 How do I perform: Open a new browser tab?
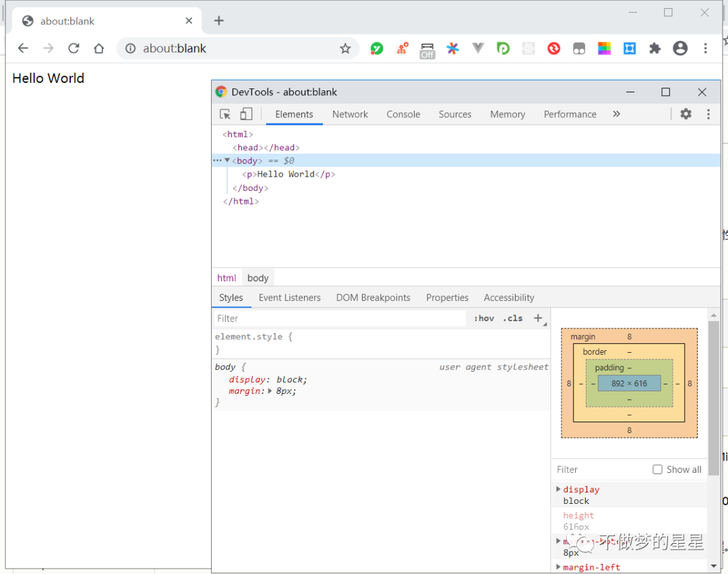(x=218, y=20)
